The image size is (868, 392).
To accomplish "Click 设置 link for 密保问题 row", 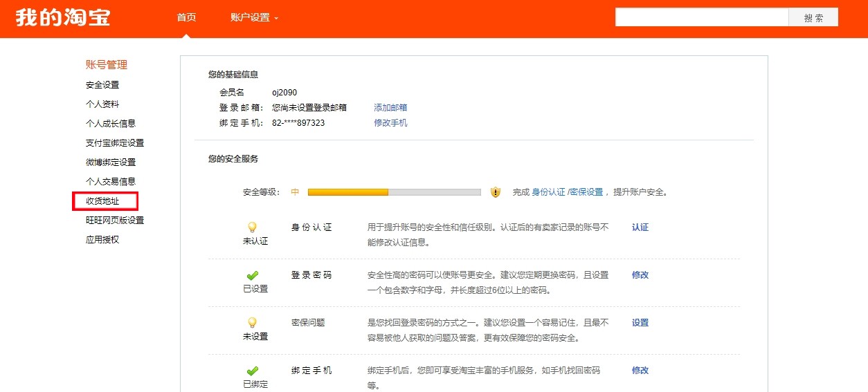I will [x=640, y=323].
